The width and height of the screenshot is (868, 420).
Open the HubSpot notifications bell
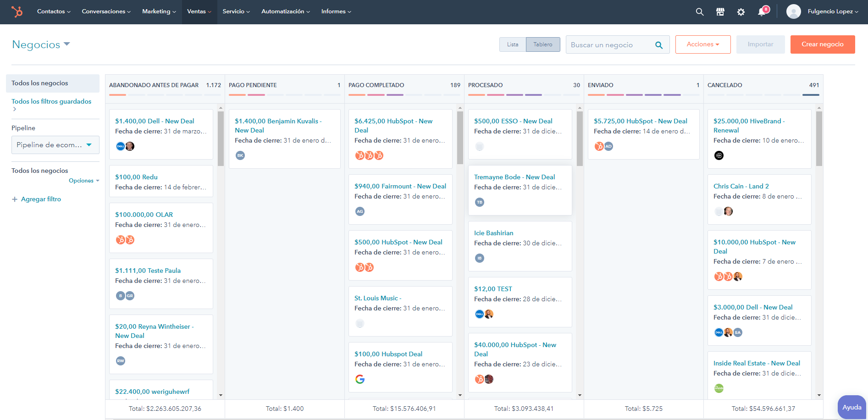pos(762,11)
